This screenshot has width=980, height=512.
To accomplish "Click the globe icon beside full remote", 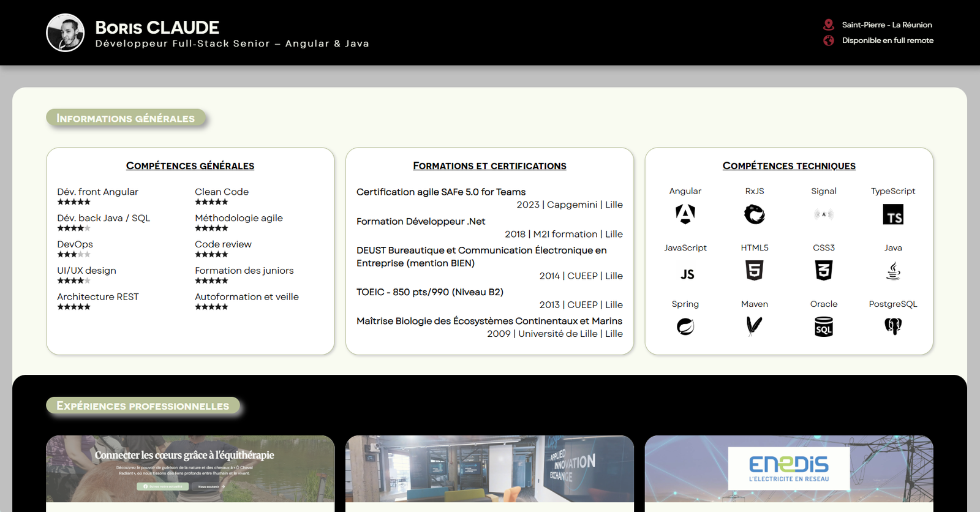I will pos(829,40).
